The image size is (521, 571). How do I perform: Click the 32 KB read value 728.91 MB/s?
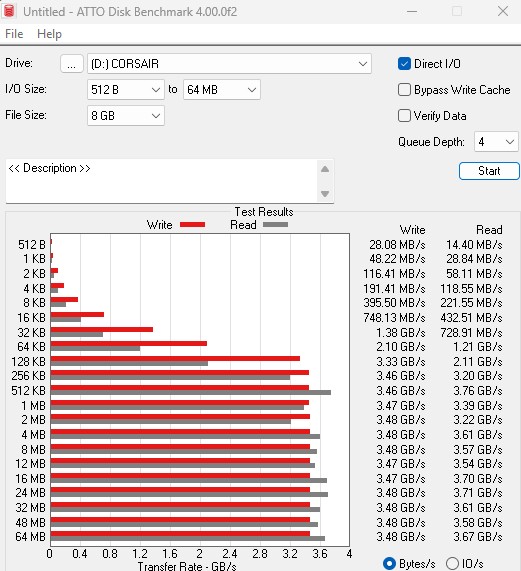[x=471, y=332]
